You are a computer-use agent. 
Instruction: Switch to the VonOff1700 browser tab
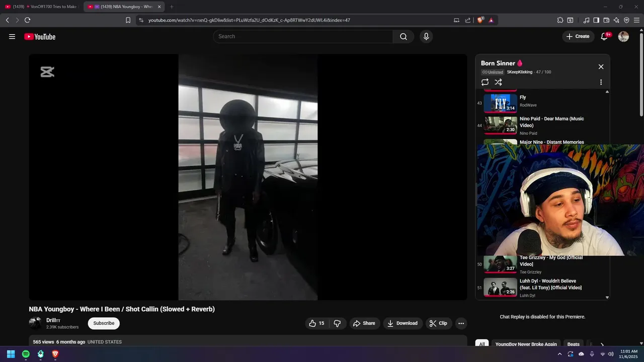pyautogui.click(x=42, y=7)
